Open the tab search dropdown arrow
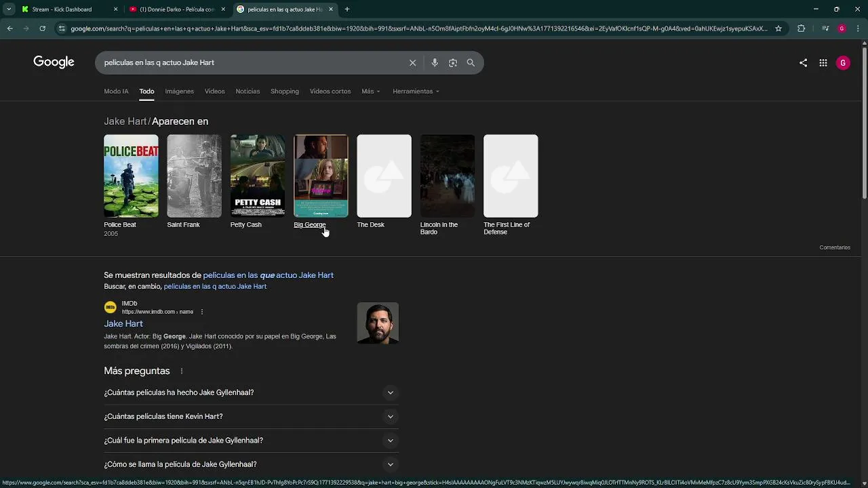Image resolution: width=868 pixels, height=488 pixels. coord(9,9)
